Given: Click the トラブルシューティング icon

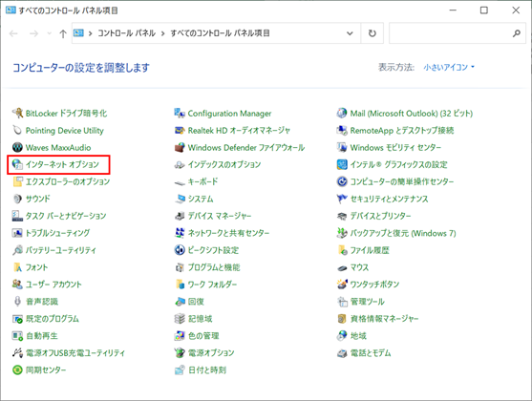Looking at the screenshot, I should coord(17,233).
